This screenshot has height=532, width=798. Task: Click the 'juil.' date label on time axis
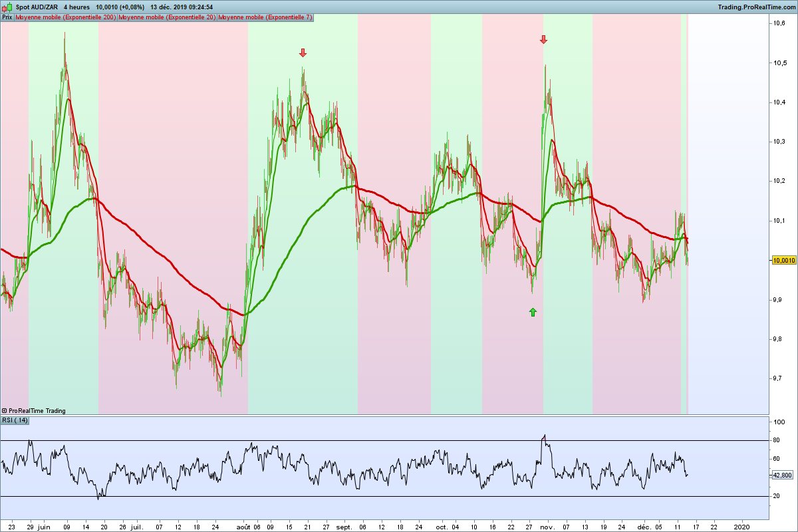tap(136, 527)
